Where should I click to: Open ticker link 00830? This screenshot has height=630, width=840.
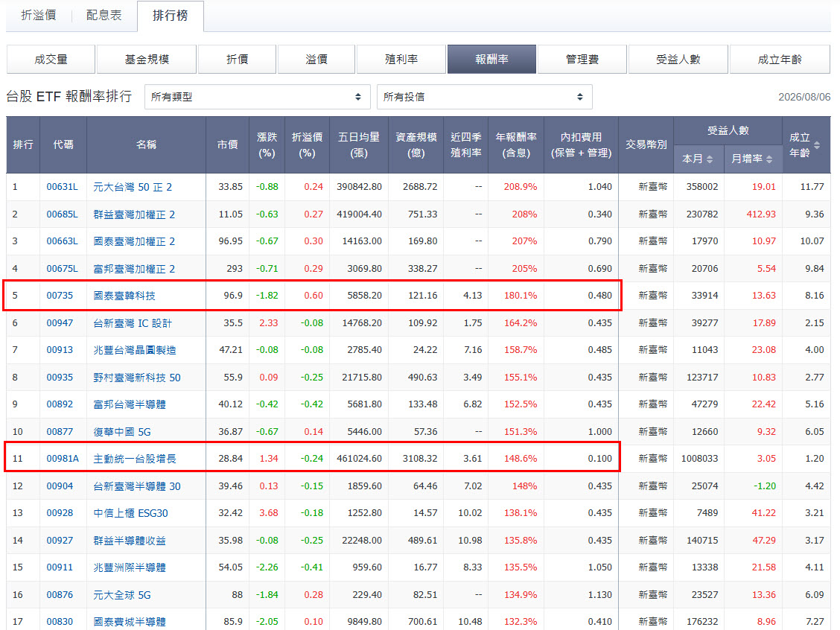[x=60, y=621]
